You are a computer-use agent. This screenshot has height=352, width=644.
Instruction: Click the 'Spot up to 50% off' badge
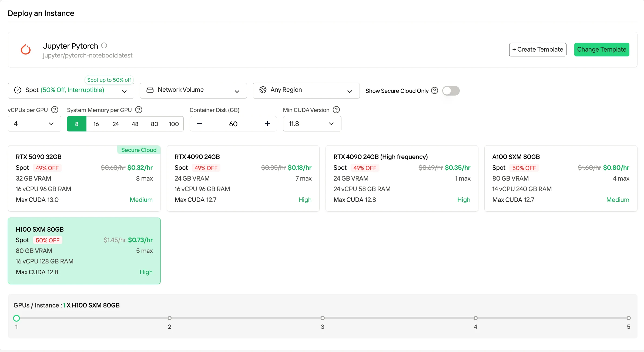point(109,80)
